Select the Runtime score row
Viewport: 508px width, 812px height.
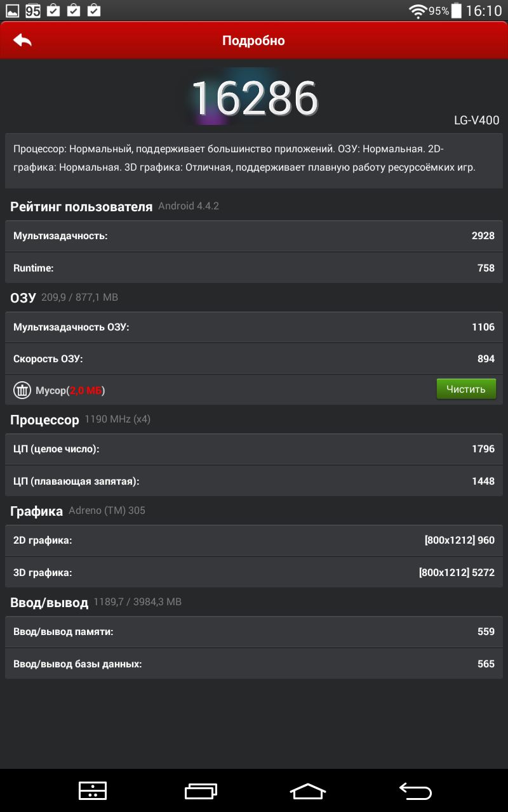pos(254,268)
